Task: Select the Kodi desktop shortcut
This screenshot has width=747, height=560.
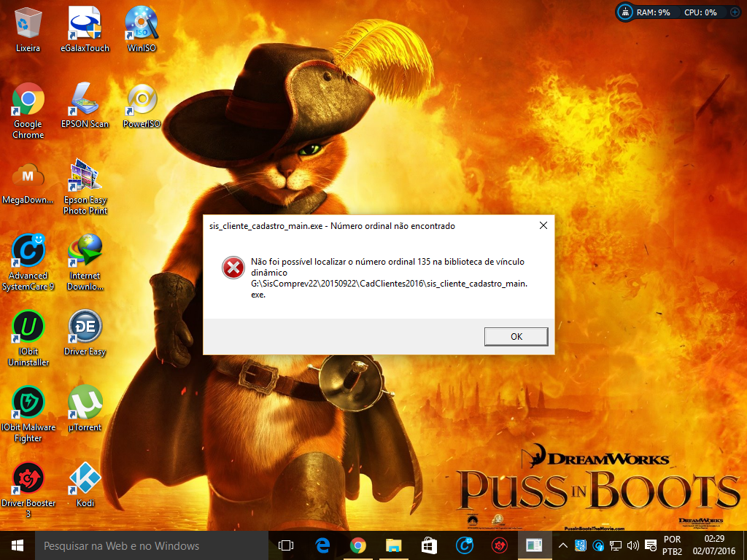Action: click(x=85, y=485)
